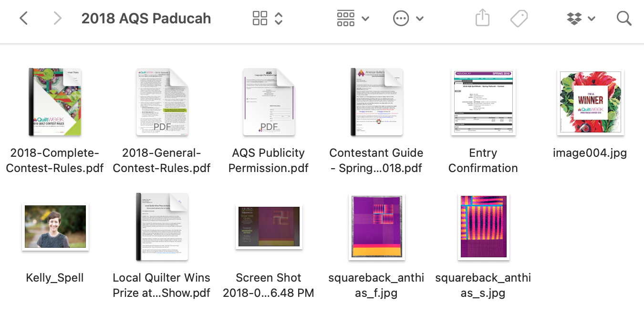
Task: Click the forward navigation arrow
Action: [x=57, y=18]
